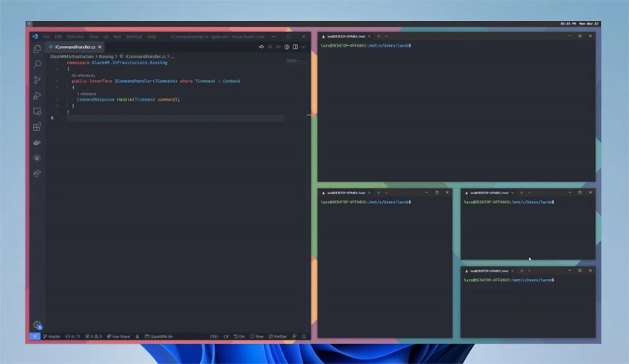Click the feedback icon in the status bar
This screenshot has width=629, height=364.
294,336
